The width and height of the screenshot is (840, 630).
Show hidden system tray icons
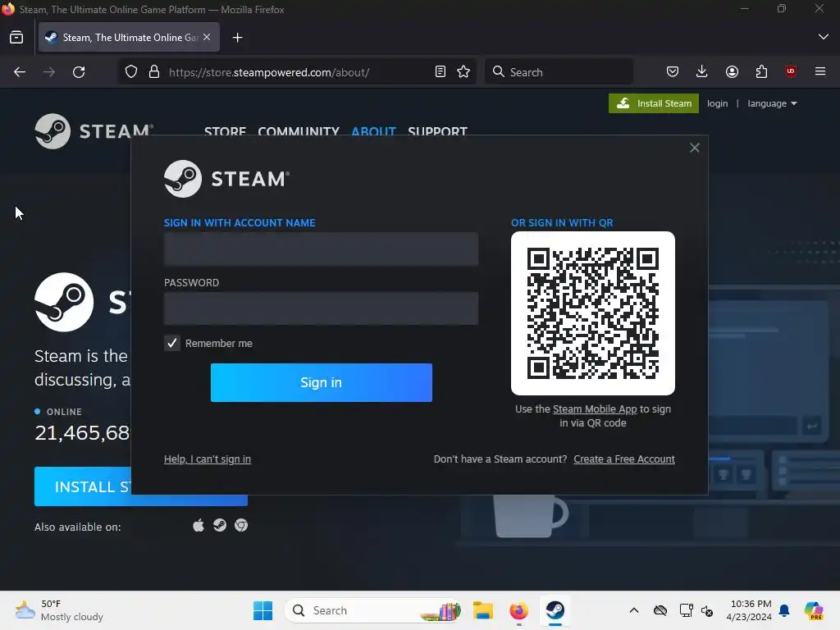pyautogui.click(x=634, y=610)
